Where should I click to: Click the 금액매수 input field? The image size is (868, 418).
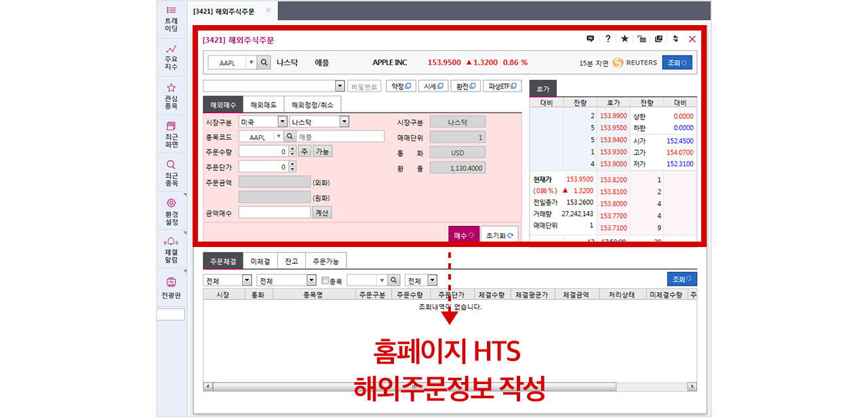(275, 212)
